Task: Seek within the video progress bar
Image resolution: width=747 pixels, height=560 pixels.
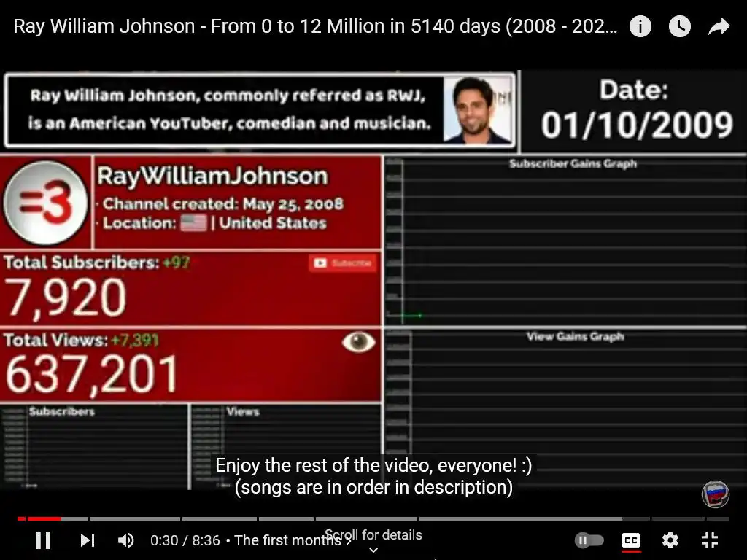Action: coord(373,518)
